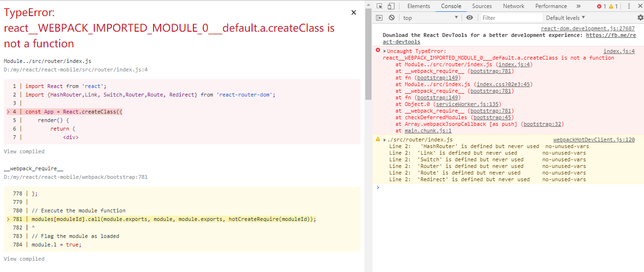Select the inspect element tool icon

click(380, 6)
